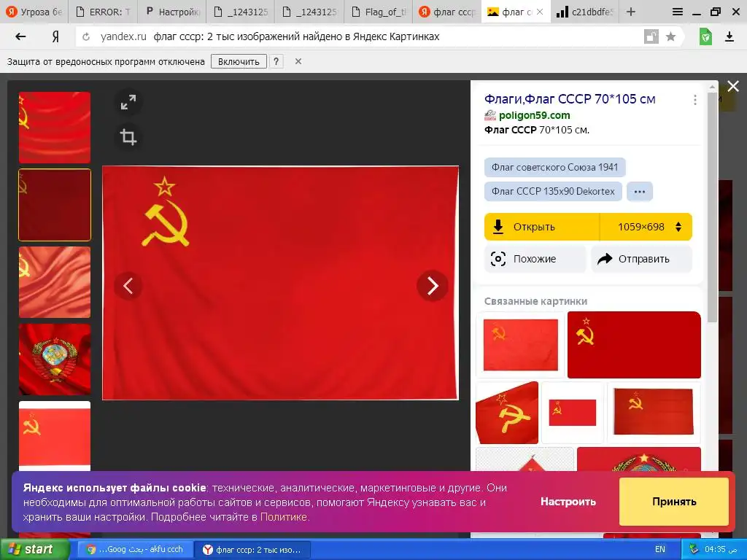Open the browser hamburger menu
This screenshot has height=560, width=747.
coord(678,12)
